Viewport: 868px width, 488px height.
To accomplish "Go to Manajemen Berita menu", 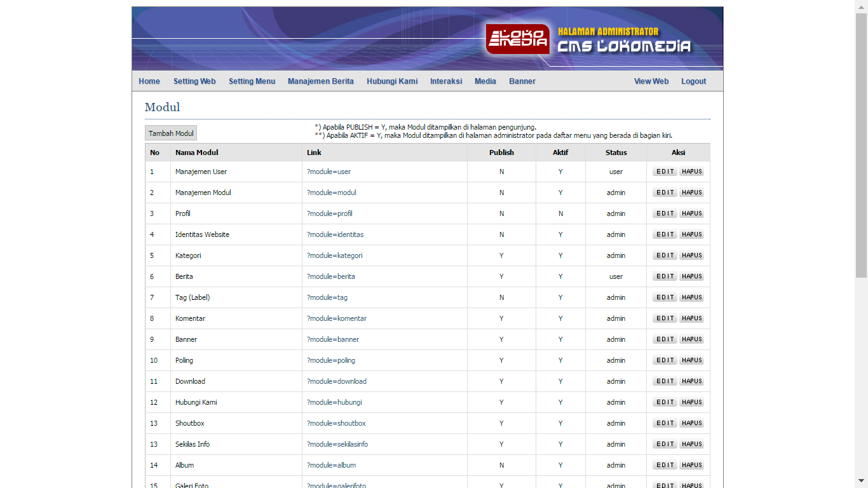I will [x=320, y=81].
